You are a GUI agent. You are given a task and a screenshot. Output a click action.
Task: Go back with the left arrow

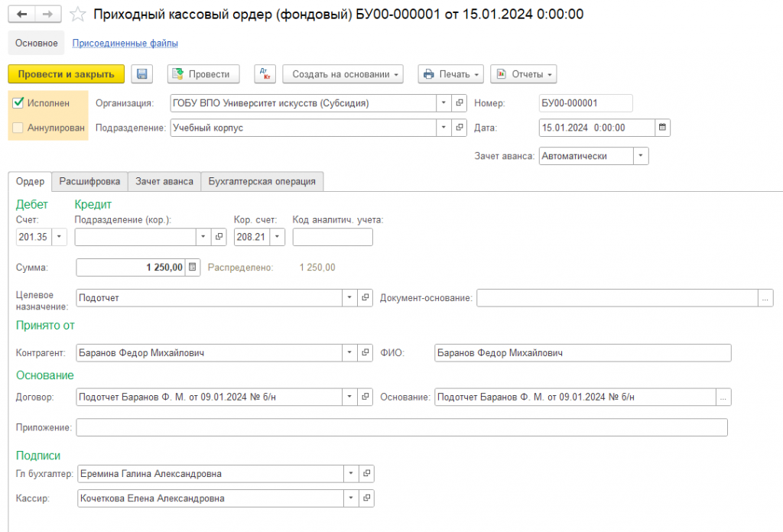[22, 15]
